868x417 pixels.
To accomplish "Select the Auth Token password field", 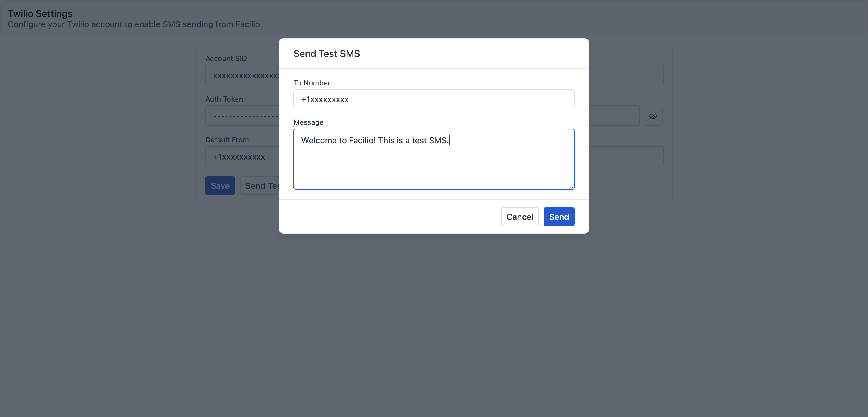I will (x=243, y=116).
